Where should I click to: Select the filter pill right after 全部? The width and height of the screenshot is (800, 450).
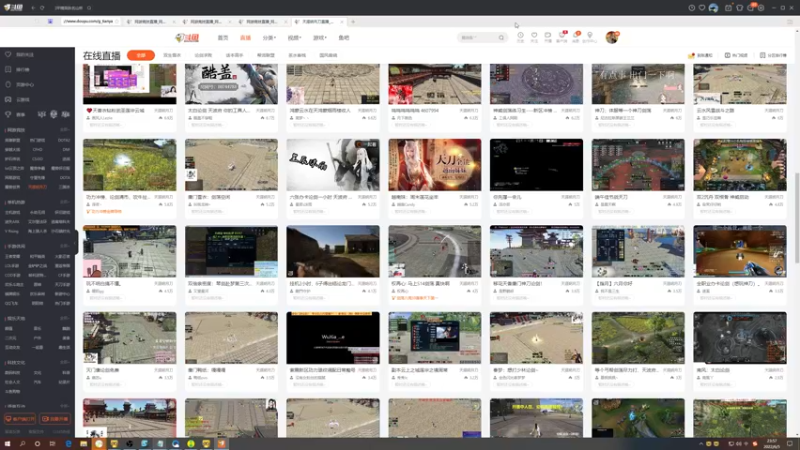[x=172, y=55]
